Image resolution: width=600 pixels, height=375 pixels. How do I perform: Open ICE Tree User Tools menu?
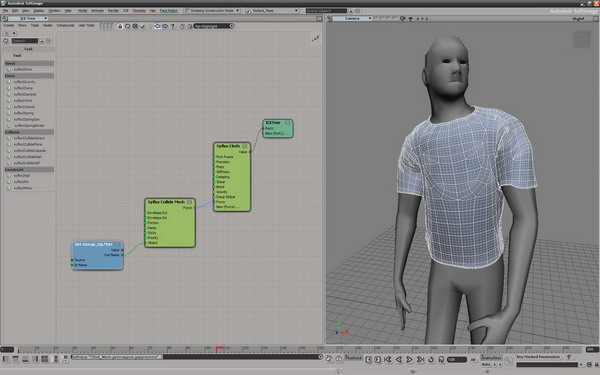[x=86, y=25]
